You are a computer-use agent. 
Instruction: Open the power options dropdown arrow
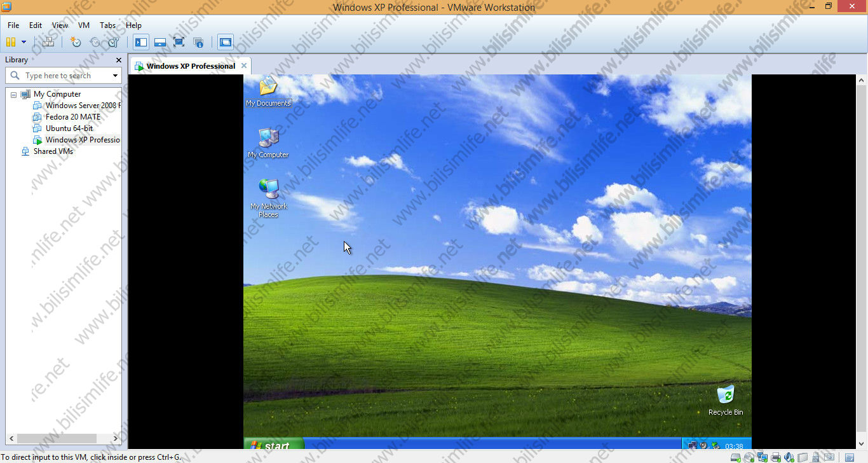[24, 42]
